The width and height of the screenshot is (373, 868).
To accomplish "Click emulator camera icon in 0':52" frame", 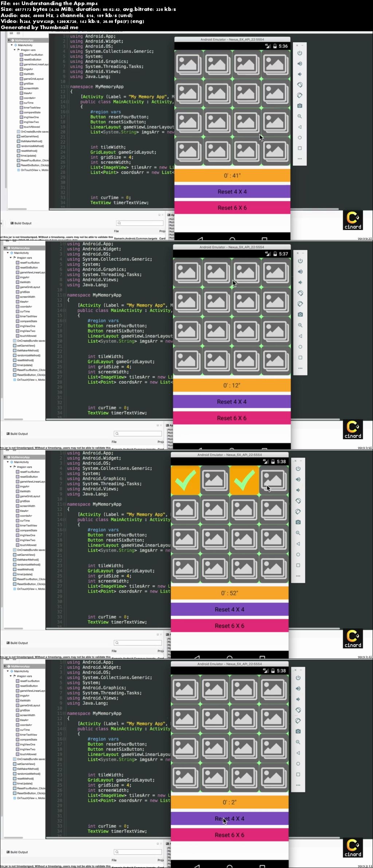I will 298,522.
